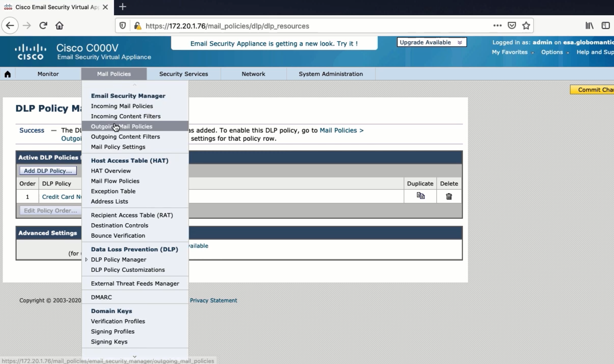Viewport: 614px width, 364px height.
Task: Open External Threat Feeds Manager
Action: pos(135,284)
